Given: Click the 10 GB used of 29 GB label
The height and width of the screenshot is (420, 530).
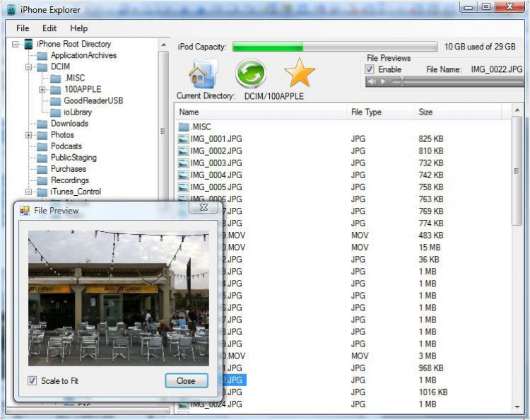Looking at the screenshot, I should pos(480,47).
